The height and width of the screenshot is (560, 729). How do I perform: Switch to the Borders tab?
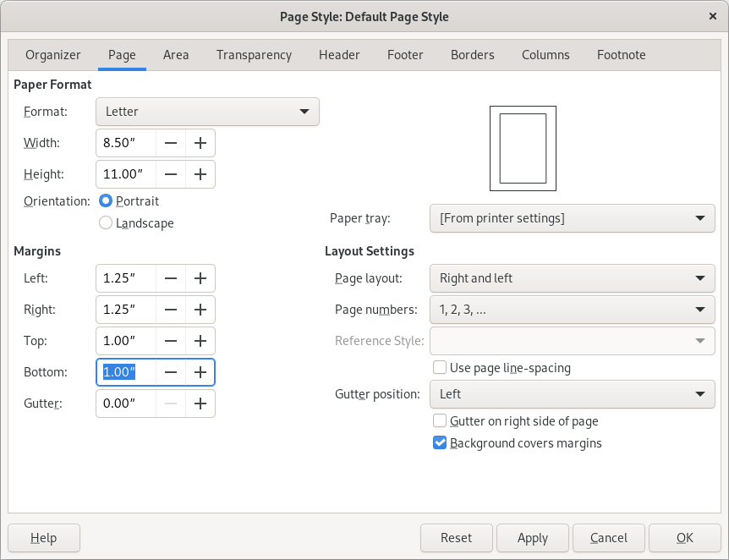(x=472, y=55)
